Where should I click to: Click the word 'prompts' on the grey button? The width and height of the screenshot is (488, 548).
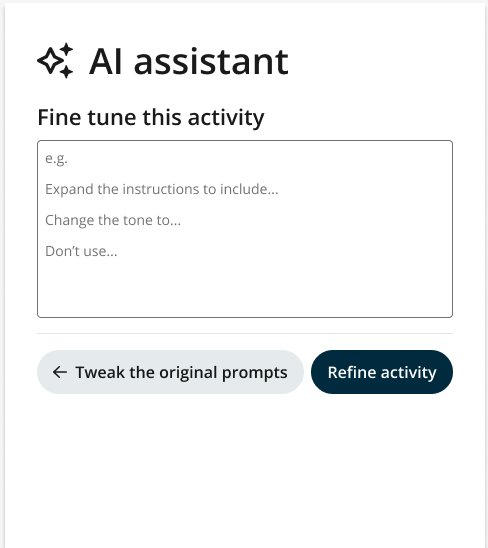coord(254,373)
